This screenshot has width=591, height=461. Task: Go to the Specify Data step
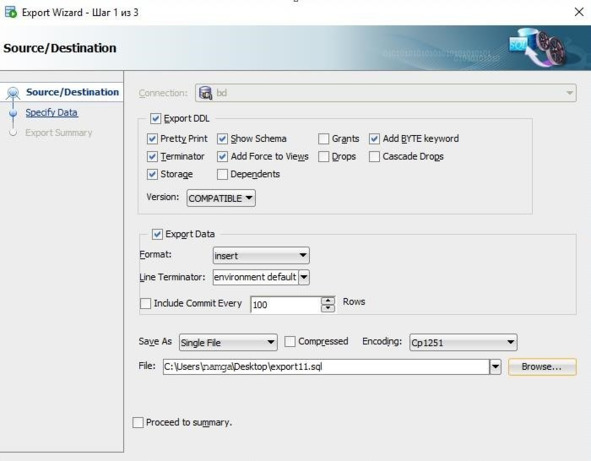[x=52, y=112]
